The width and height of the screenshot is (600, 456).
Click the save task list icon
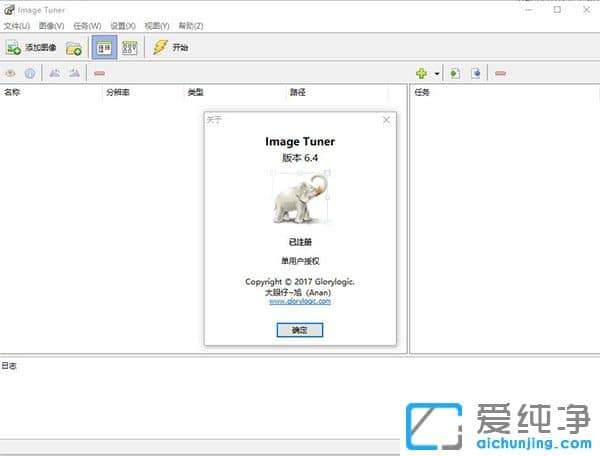tap(476, 73)
